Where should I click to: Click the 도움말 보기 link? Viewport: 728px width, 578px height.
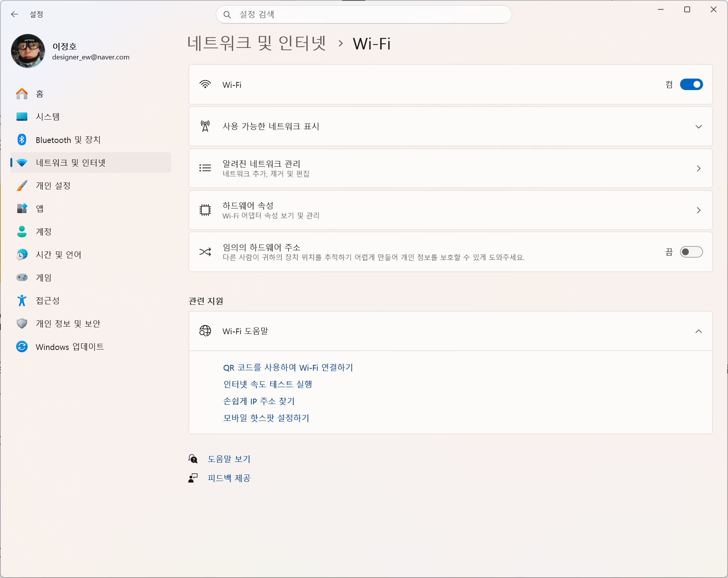point(229,459)
